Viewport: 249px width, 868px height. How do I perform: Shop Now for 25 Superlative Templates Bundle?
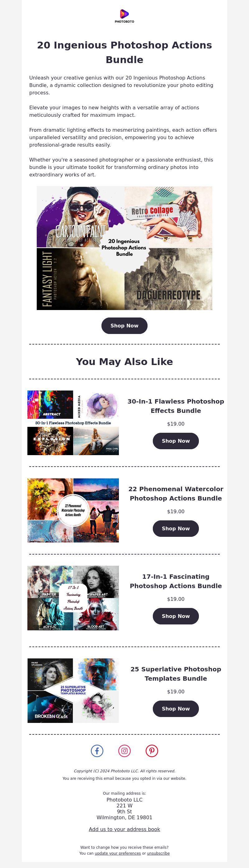point(176,709)
